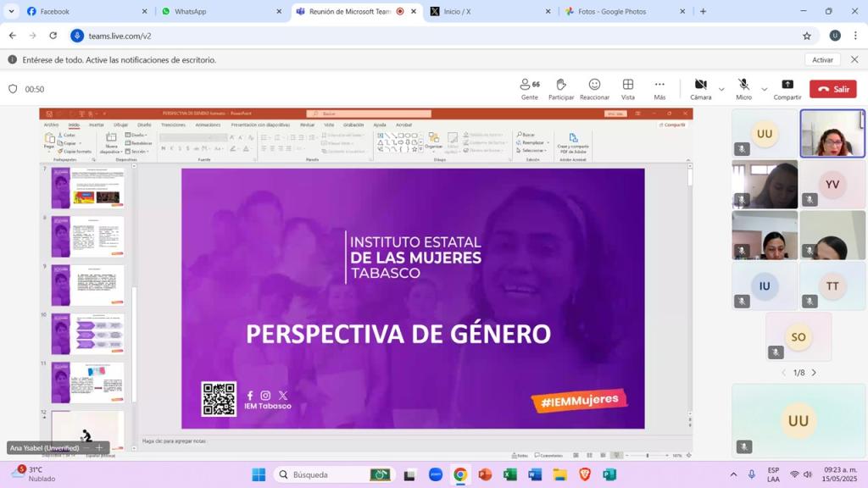Viewport: 868px width, 488px height.
Task: Change meeting layout via Vista icon
Action: [x=627, y=88]
